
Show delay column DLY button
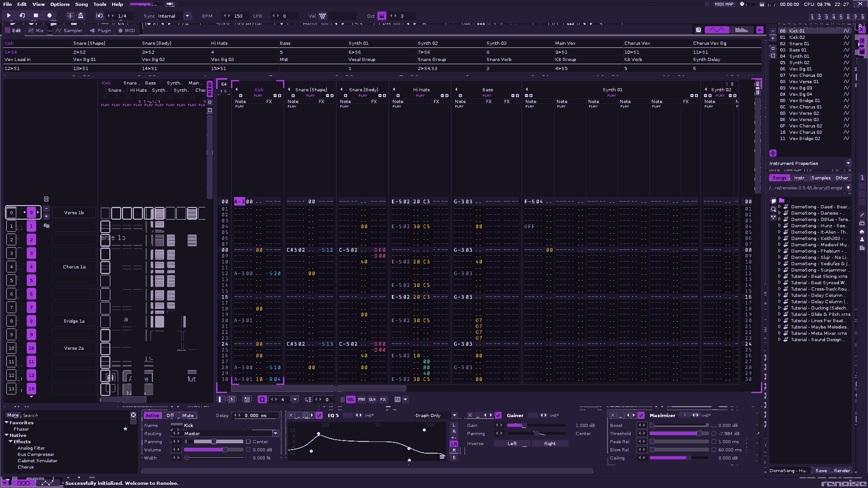pyautogui.click(x=372, y=399)
